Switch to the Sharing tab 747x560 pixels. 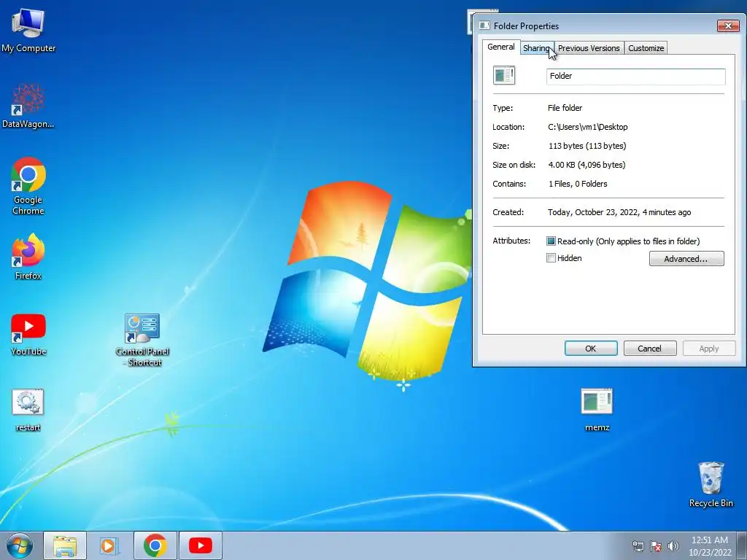pyautogui.click(x=536, y=48)
